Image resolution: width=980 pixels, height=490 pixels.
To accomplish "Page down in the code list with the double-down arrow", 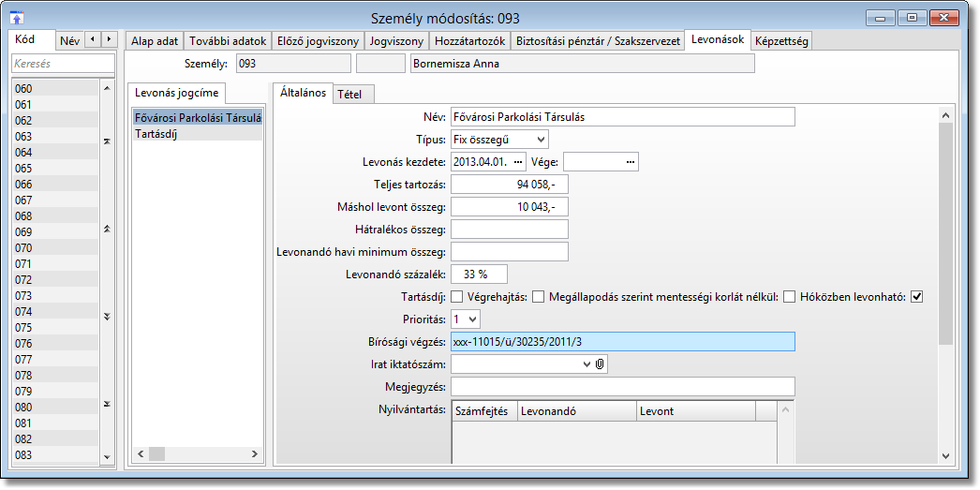I will pyautogui.click(x=106, y=317).
